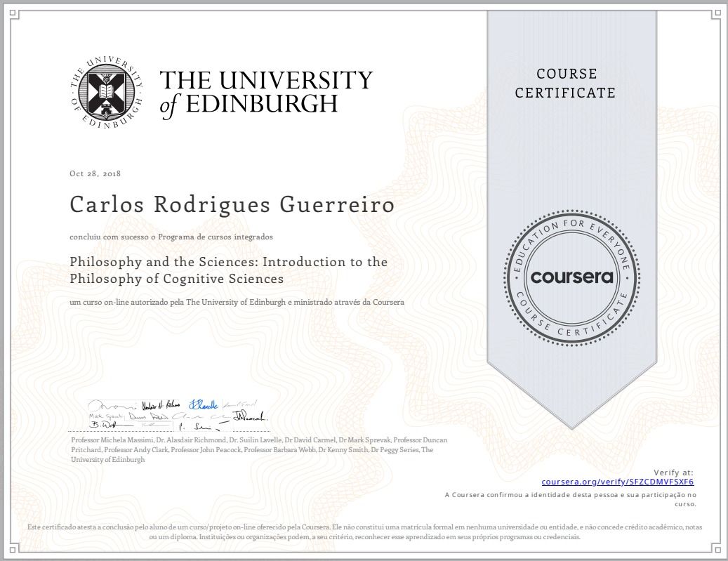Select the recipient name on the certificate
Viewport: 728px width, 561px height.
click(x=232, y=205)
